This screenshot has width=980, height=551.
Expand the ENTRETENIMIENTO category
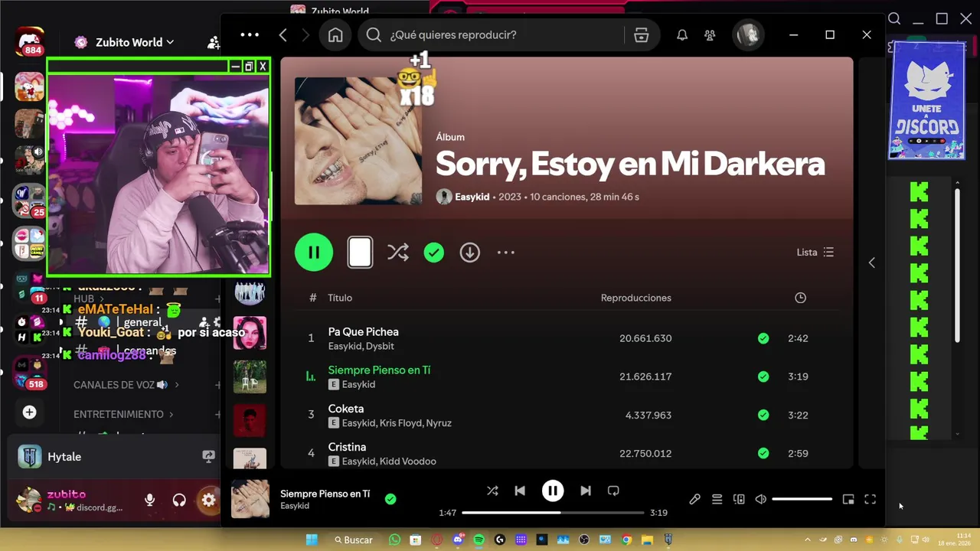coord(123,414)
